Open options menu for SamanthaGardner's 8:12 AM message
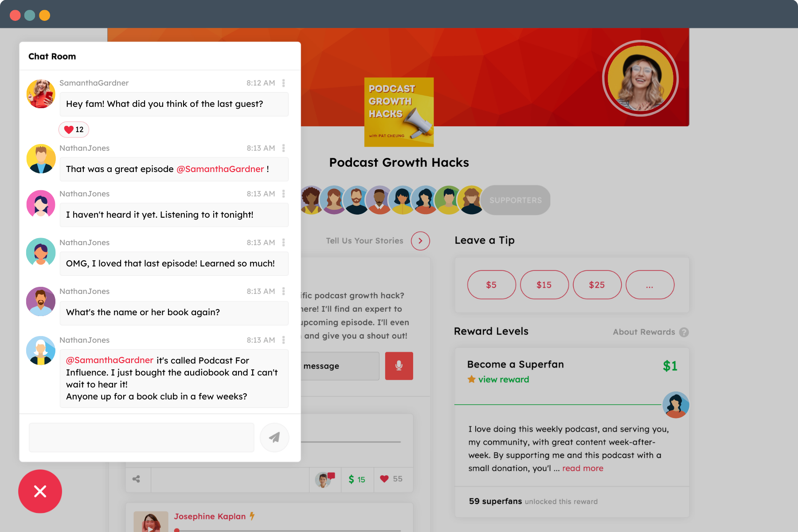This screenshot has width=798, height=532. click(284, 83)
